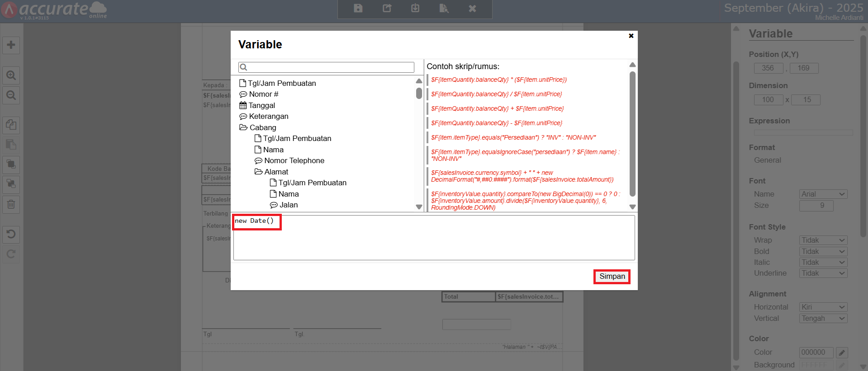Screen dimensions: 868x371
Task: Click the copy icon in left sidebar
Action: click(11, 125)
